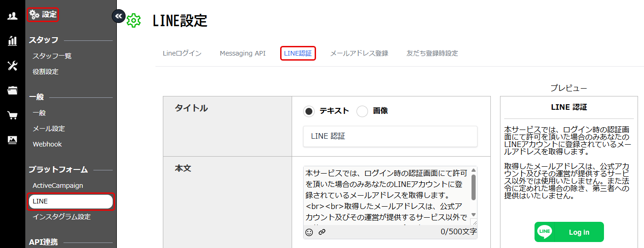Click the スタッフ section header in sidebar
This screenshot has height=248, width=644.
pos(44,40)
